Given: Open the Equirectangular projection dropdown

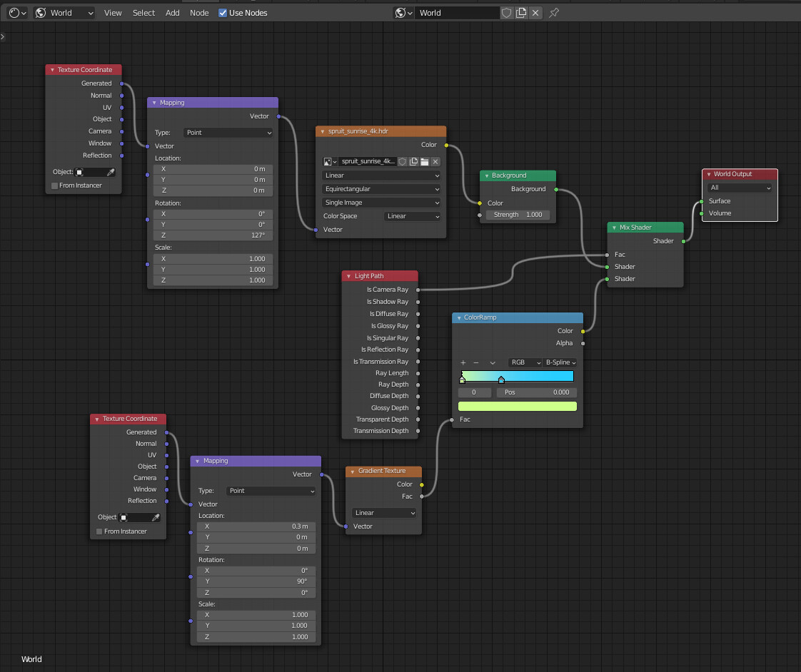Looking at the screenshot, I should (x=381, y=189).
